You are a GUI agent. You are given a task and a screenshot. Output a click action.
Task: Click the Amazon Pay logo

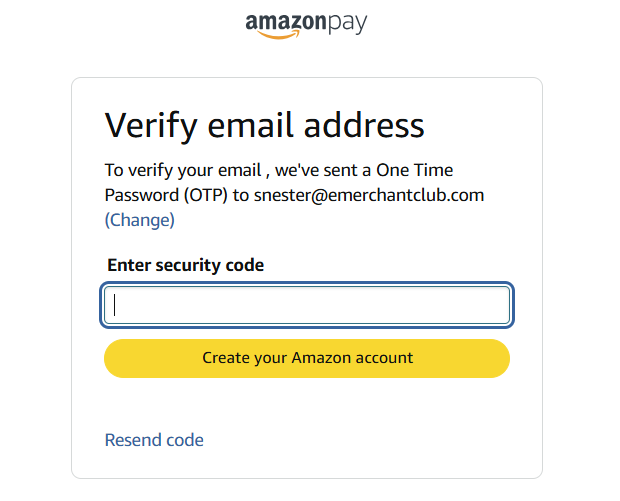coord(306,25)
